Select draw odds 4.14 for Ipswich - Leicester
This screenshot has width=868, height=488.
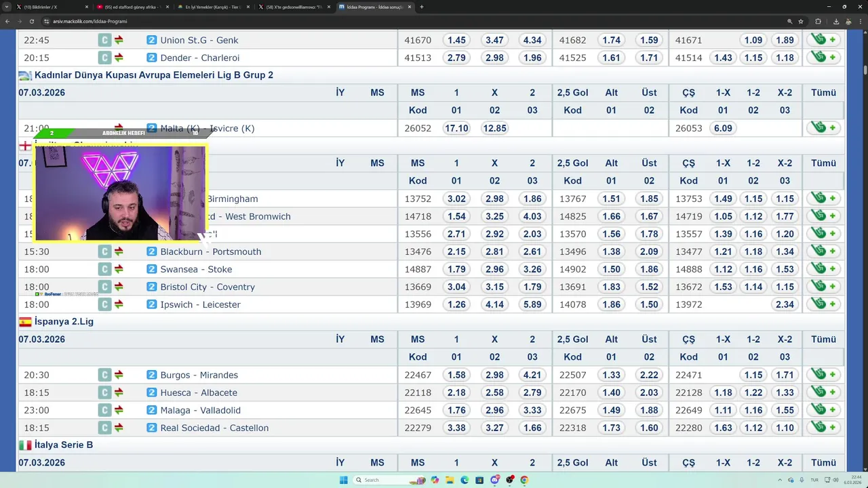pyautogui.click(x=494, y=304)
